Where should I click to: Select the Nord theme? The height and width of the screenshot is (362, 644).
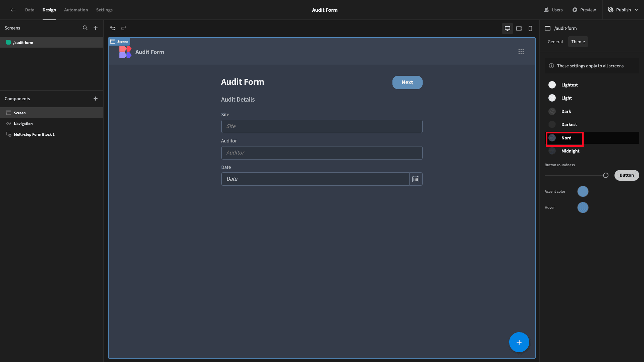click(592, 138)
